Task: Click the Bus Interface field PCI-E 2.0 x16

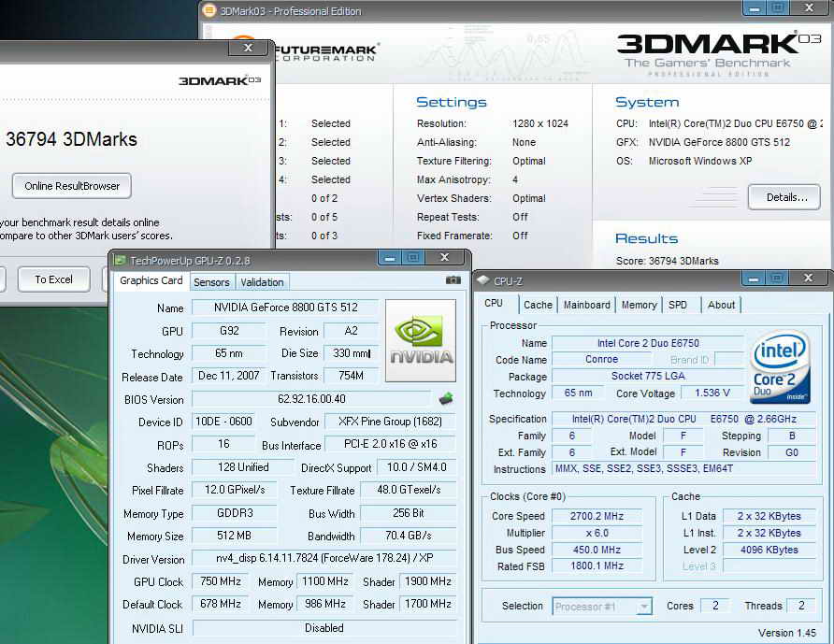Action: 391,444
